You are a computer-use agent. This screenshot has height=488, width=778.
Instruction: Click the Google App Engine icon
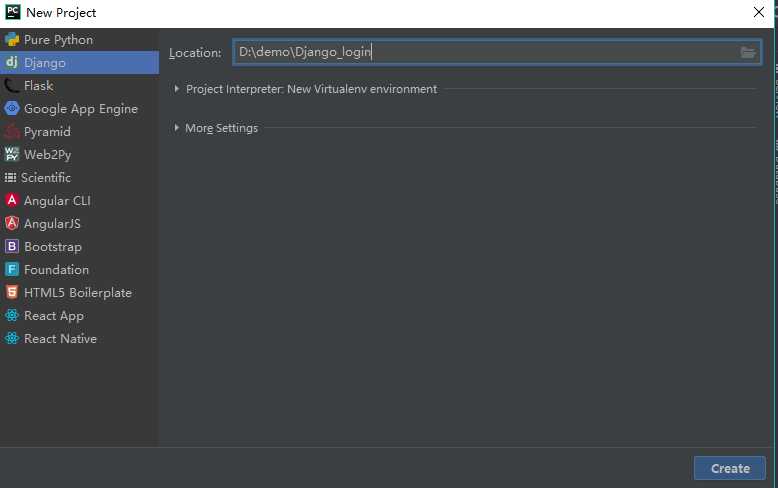tap(12, 109)
